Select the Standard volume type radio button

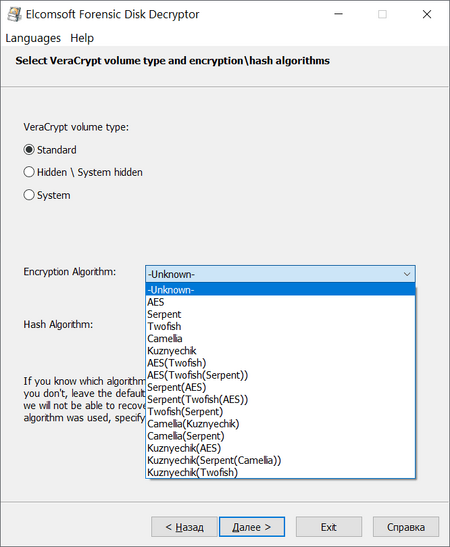point(29,150)
